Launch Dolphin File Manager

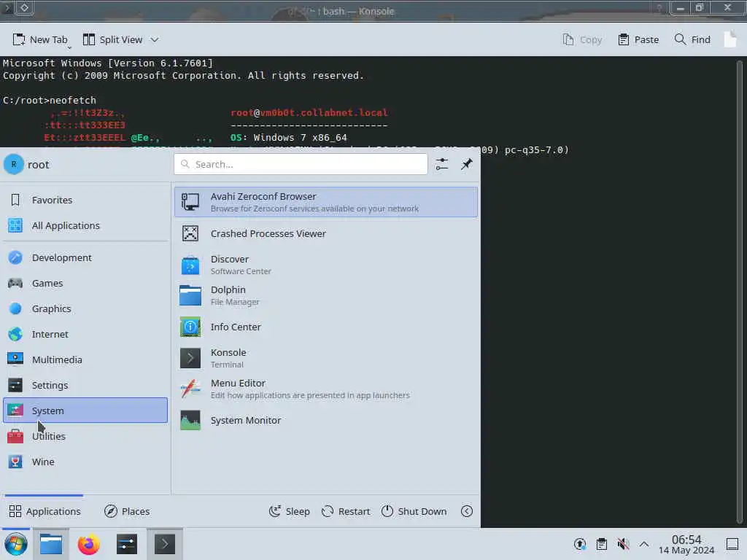point(325,295)
